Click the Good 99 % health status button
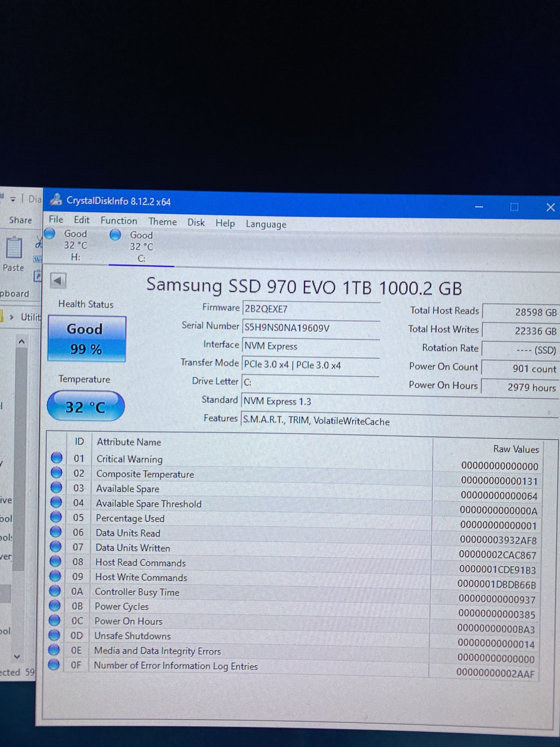This screenshot has width=560, height=747. pos(87,339)
